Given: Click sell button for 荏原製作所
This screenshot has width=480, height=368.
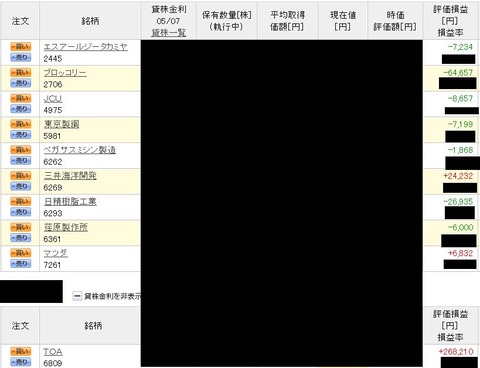Looking at the screenshot, I should coord(20,238).
